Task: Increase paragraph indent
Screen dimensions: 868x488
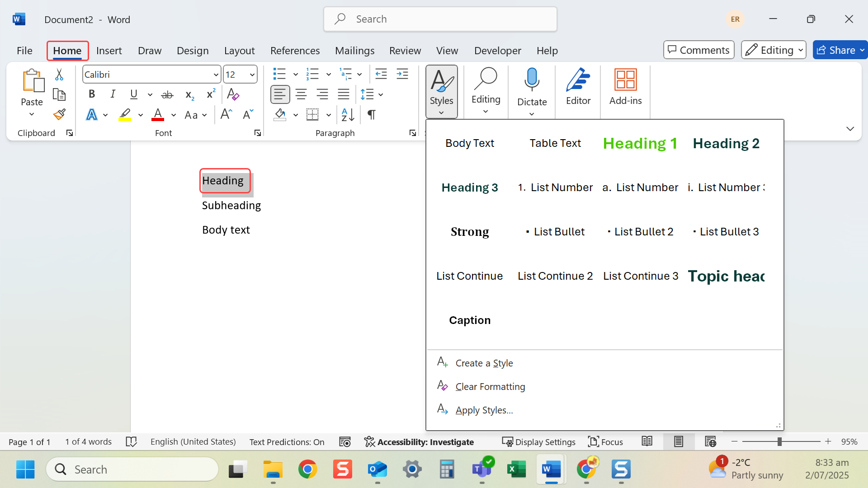Action: click(402, 74)
